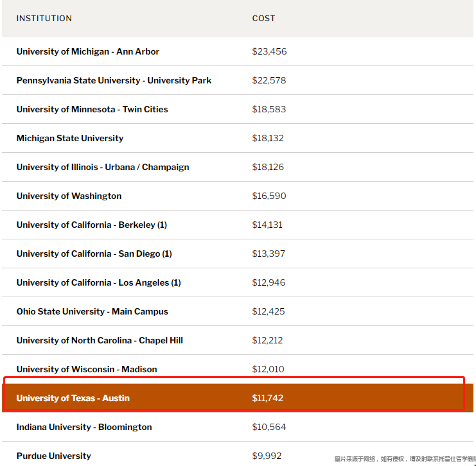
Task: Select University of Illinois - Urbana / Champaign
Action: point(103,167)
